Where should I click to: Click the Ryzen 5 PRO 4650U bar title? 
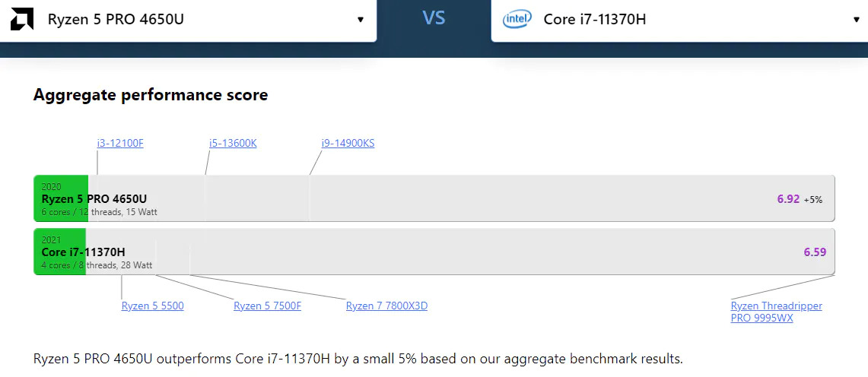click(x=94, y=199)
